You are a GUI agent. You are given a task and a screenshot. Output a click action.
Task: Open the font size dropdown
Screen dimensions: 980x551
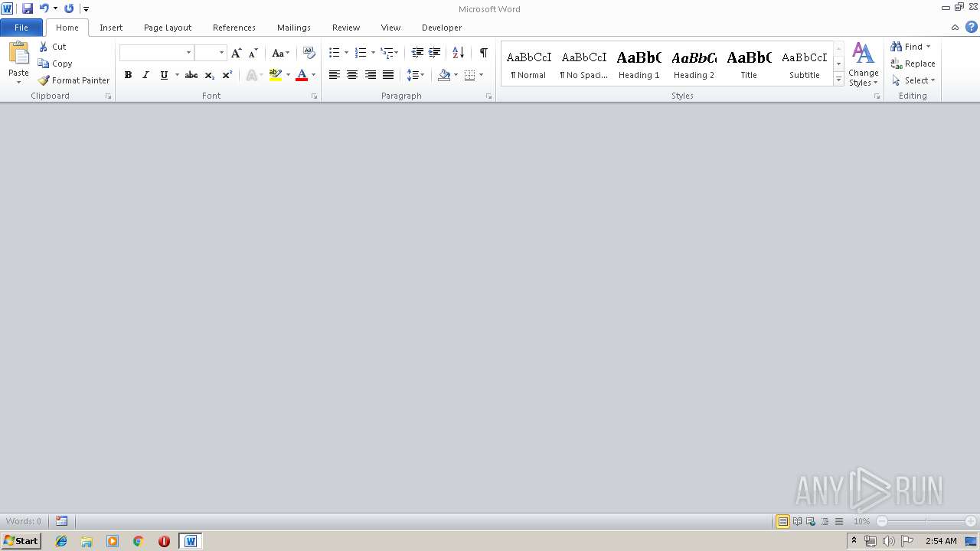[x=221, y=53]
